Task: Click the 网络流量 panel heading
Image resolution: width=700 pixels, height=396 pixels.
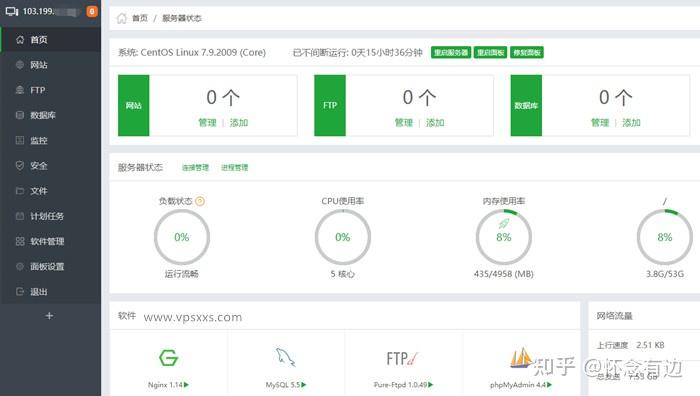Action: [614, 316]
